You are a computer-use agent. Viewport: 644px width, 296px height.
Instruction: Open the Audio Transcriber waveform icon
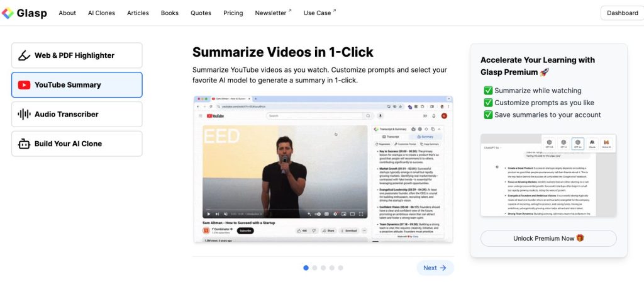click(x=25, y=114)
